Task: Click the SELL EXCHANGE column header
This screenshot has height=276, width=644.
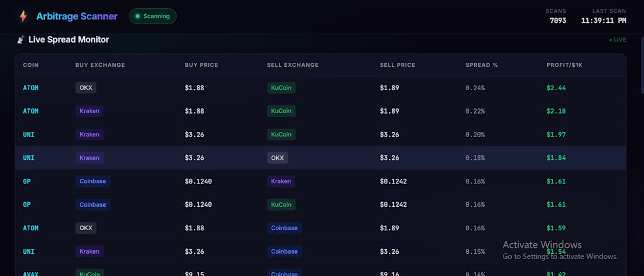Action: 293,65
